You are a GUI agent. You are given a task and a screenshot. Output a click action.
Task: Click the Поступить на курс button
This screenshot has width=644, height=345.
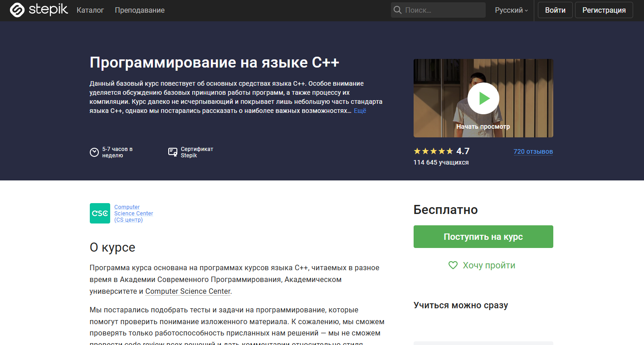pos(483,236)
